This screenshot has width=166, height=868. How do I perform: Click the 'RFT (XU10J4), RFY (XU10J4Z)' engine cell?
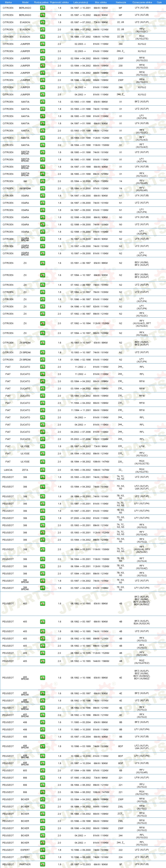pyautogui.click(x=142, y=550)
